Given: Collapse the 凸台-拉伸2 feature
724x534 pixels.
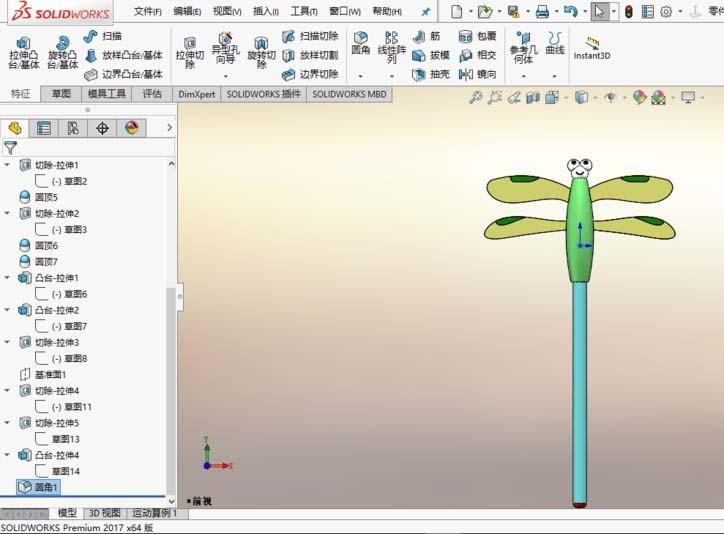Looking at the screenshot, I should [x=7, y=310].
